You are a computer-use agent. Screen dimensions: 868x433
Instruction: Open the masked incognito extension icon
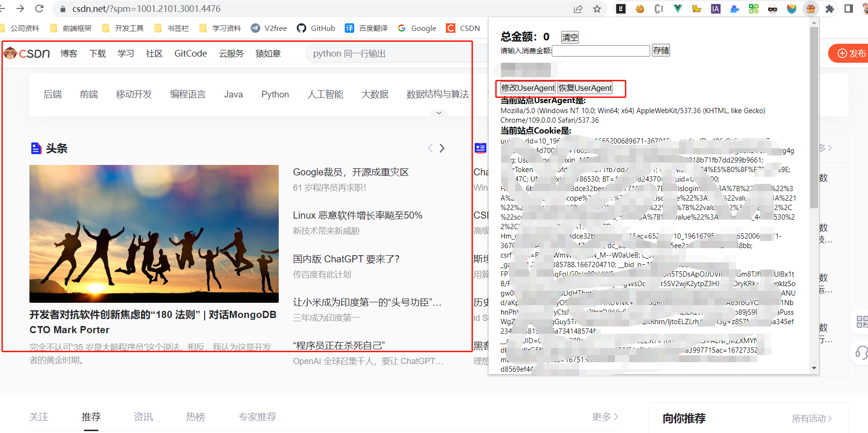[773, 9]
